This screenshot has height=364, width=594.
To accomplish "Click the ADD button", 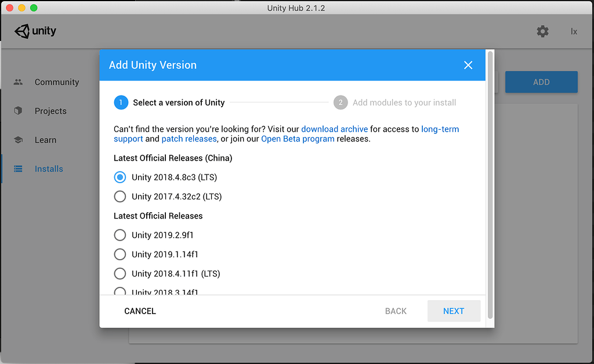I will click(541, 82).
